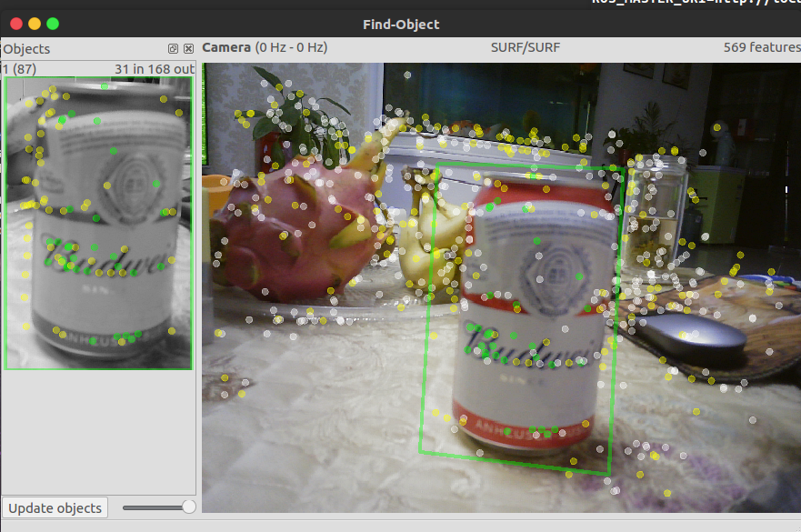
Task: Click the SURF/SURF detector label
Action: pyautogui.click(x=525, y=47)
